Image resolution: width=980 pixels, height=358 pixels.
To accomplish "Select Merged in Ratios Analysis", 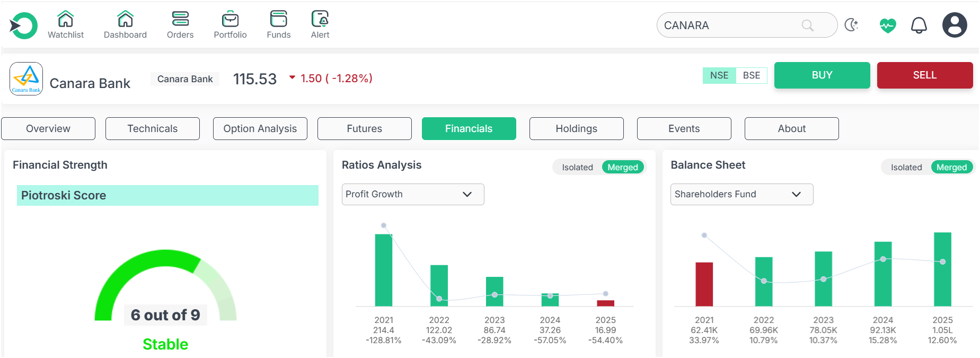I will pyautogui.click(x=623, y=167).
